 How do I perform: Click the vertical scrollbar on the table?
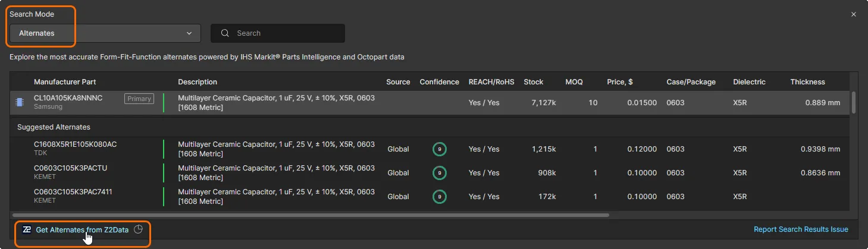tap(854, 102)
